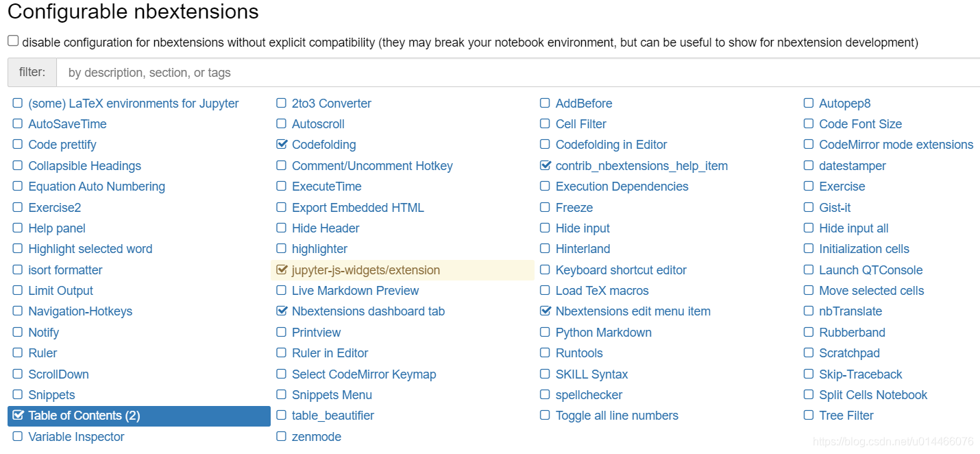Open the Collapsible Headings extension settings

point(84,165)
